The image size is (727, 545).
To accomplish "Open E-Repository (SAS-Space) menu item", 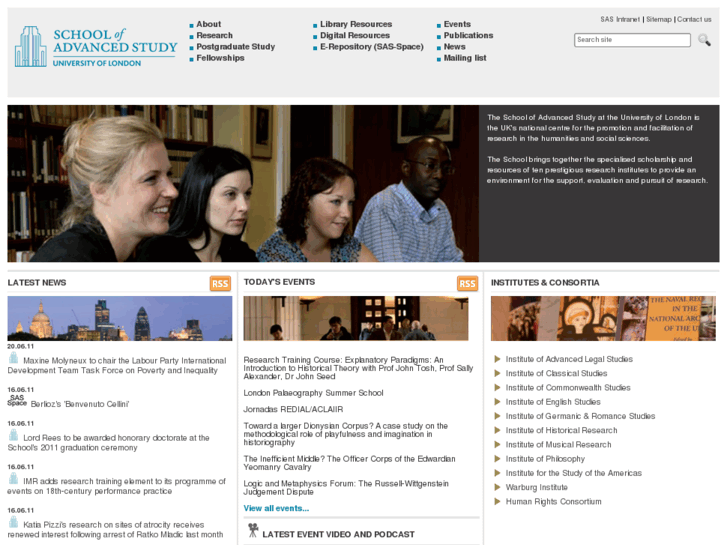I will tap(372, 46).
